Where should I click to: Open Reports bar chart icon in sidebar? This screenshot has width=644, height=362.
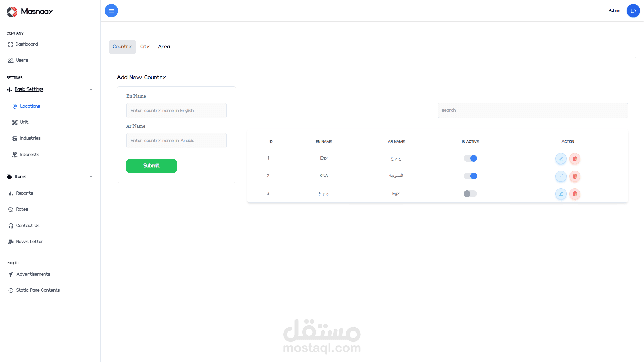[x=11, y=193]
